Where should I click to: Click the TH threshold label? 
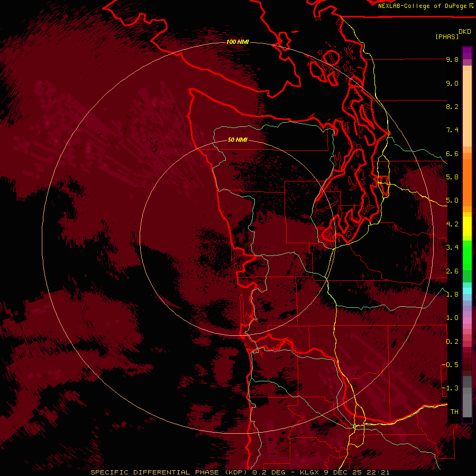454,412
